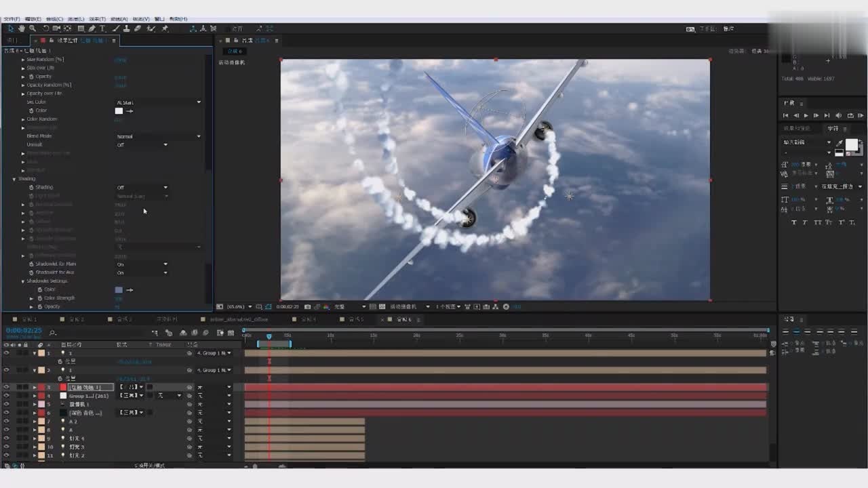The width and height of the screenshot is (868, 488).
Task: Open the Shading 'Off' dropdown
Action: coord(142,187)
